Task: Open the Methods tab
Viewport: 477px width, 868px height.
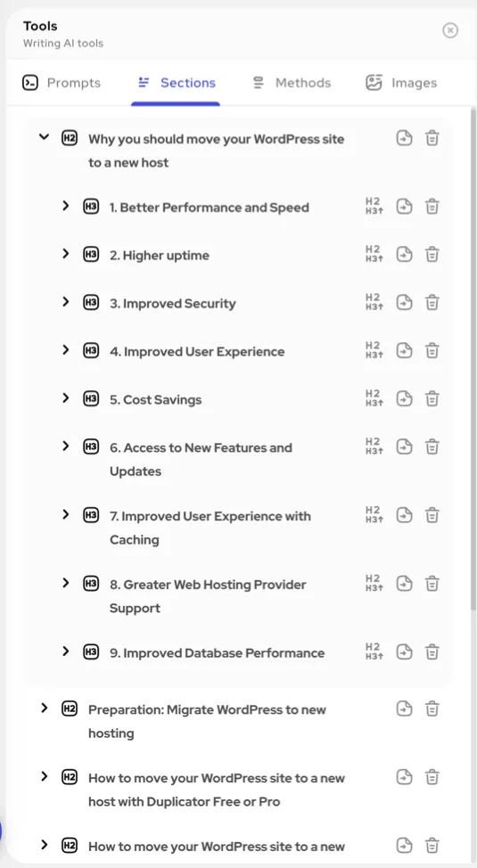Action: tap(292, 83)
